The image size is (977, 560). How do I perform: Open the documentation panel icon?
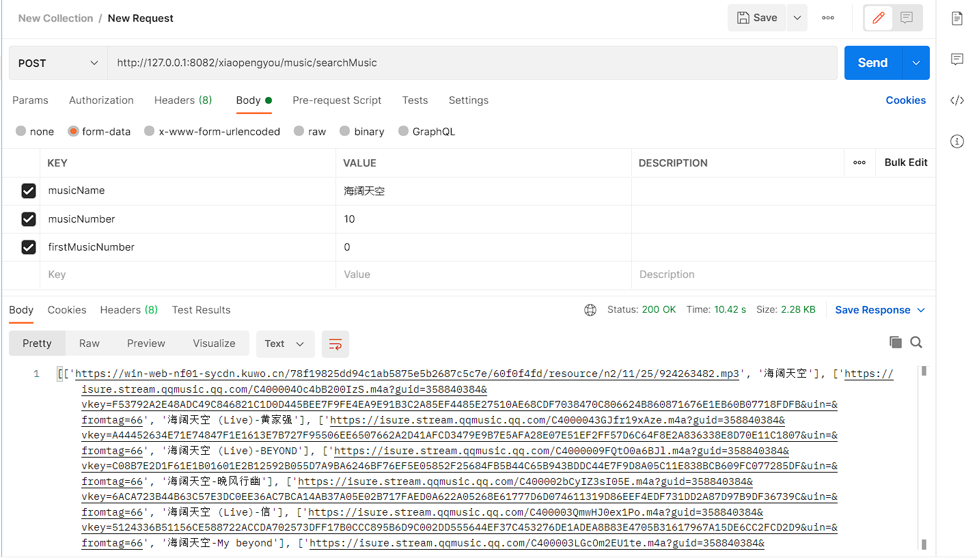957,18
